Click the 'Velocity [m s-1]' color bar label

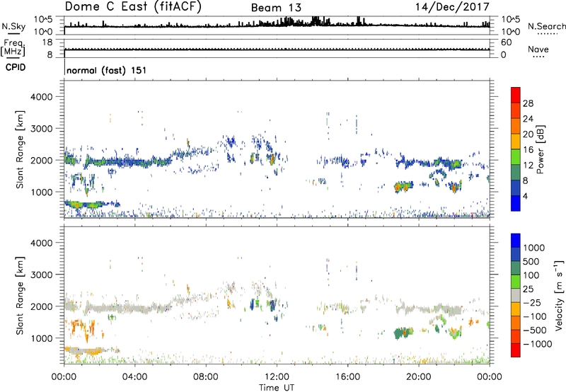point(559,295)
